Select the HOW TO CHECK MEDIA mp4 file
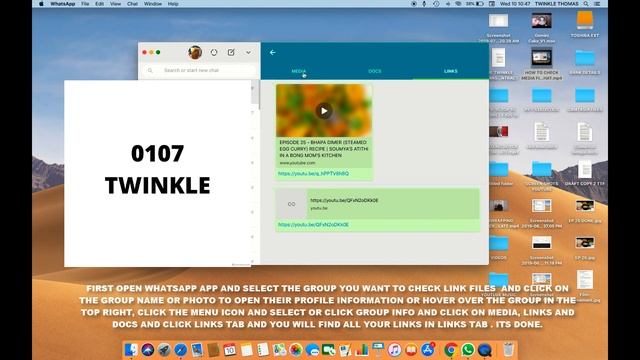The width and height of the screenshot is (640, 360). [x=542, y=63]
